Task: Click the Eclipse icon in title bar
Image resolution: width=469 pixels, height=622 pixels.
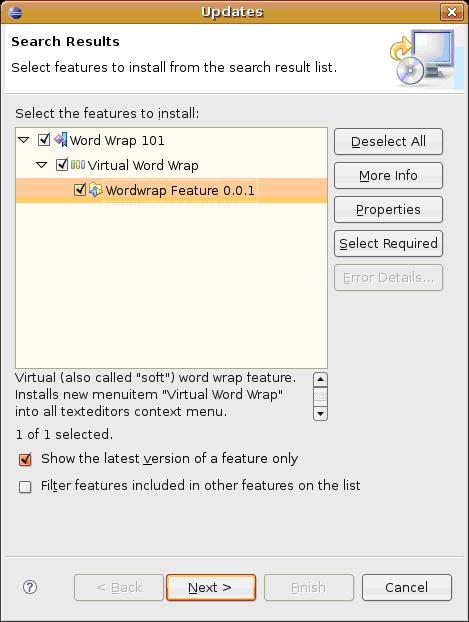Action: click(15, 12)
